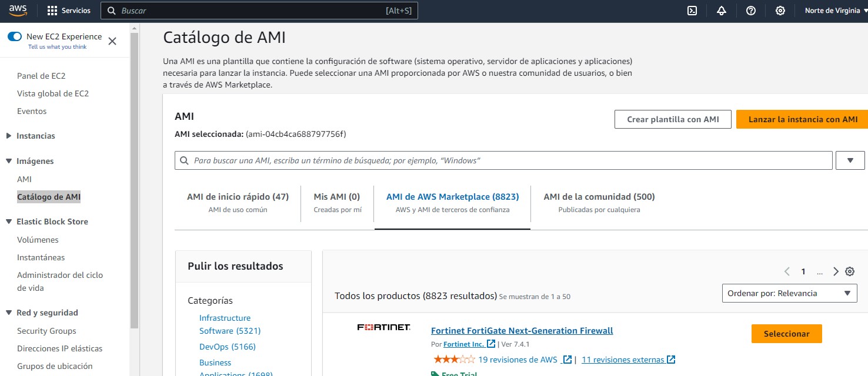Image resolution: width=868 pixels, height=376 pixels.
Task: Open Fortinet FortiGate Next-Generation Firewall link
Action: pos(522,331)
